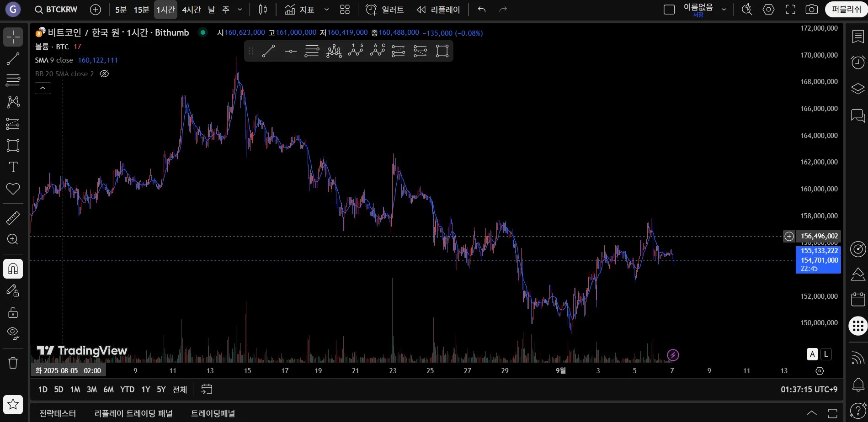Screen dimensions: 868x422
Task: Click the trash can remove drawings icon
Action: point(13,363)
